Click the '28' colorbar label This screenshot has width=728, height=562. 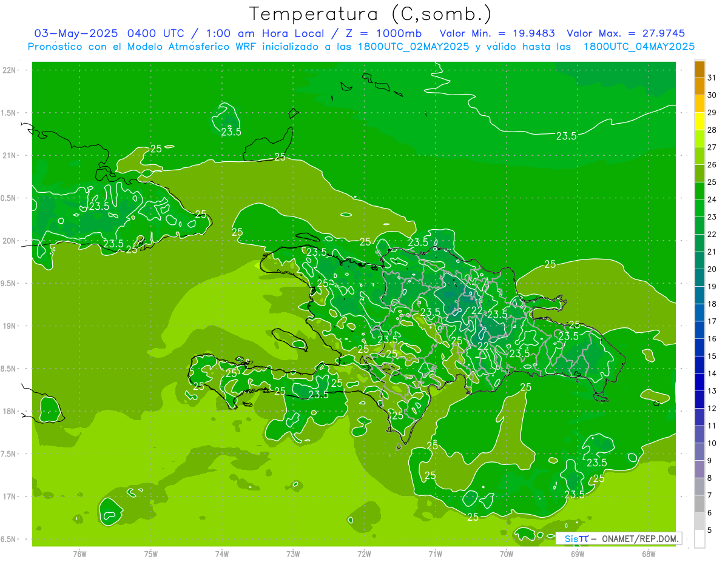[x=712, y=130]
